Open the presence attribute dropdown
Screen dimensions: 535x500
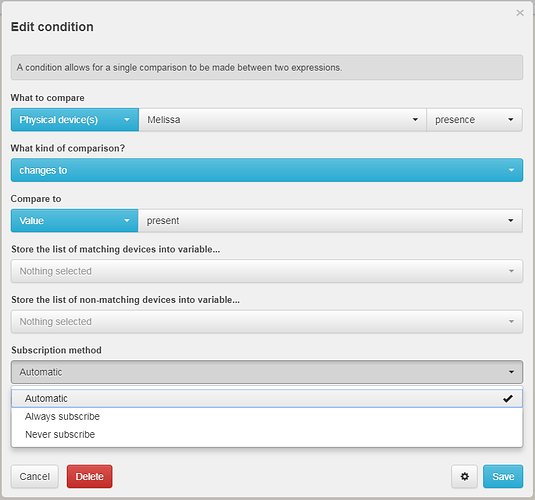(474, 120)
